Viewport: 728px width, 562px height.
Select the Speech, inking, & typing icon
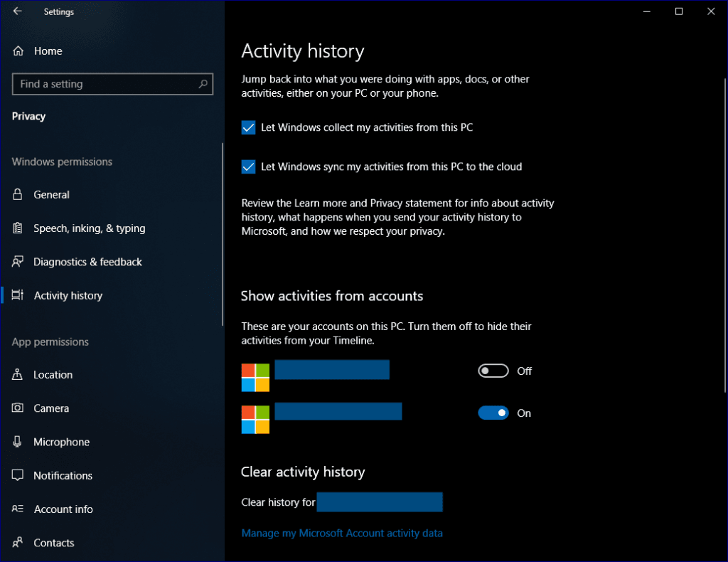(18, 228)
